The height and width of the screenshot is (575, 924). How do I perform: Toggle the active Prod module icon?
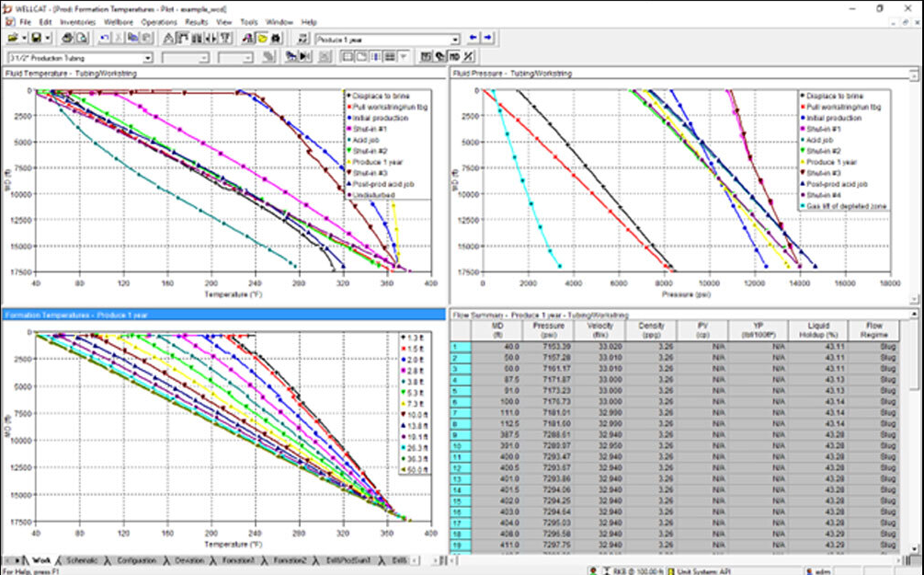tap(183, 38)
